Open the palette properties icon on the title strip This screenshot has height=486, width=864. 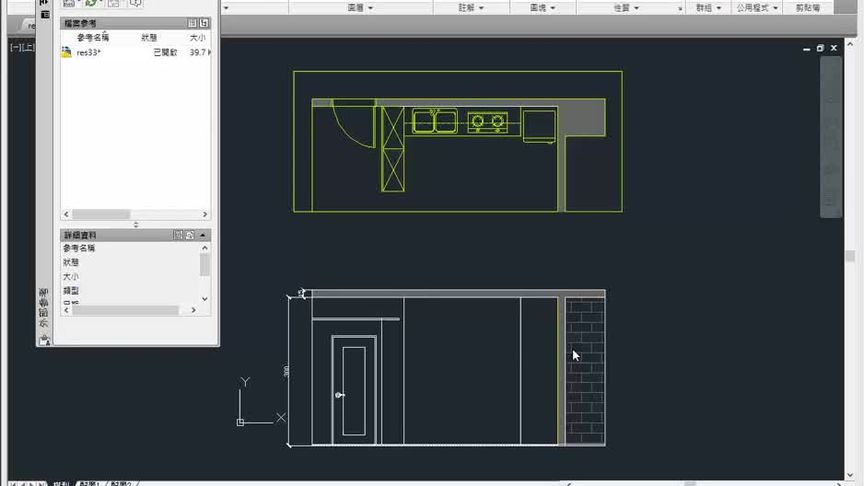coord(45,15)
